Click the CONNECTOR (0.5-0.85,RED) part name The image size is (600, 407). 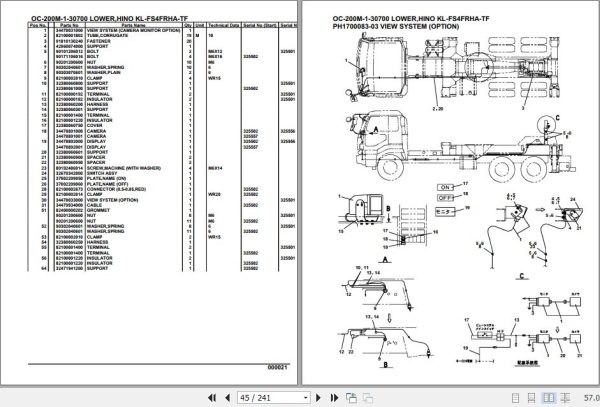click(116, 189)
